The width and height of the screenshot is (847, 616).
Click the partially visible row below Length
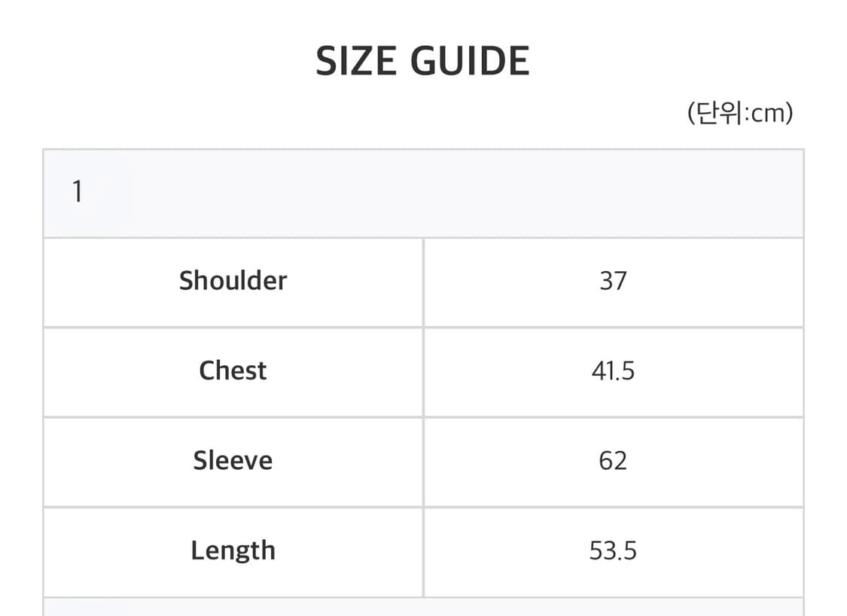pos(423,608)
